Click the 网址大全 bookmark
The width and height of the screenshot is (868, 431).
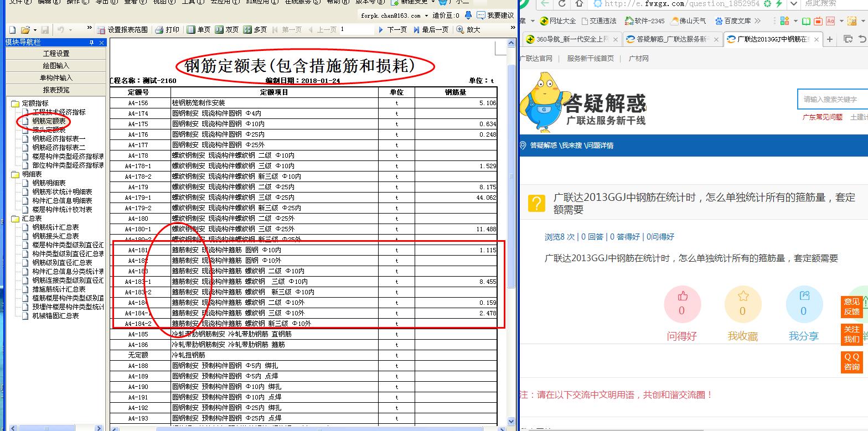pos(558,20)
